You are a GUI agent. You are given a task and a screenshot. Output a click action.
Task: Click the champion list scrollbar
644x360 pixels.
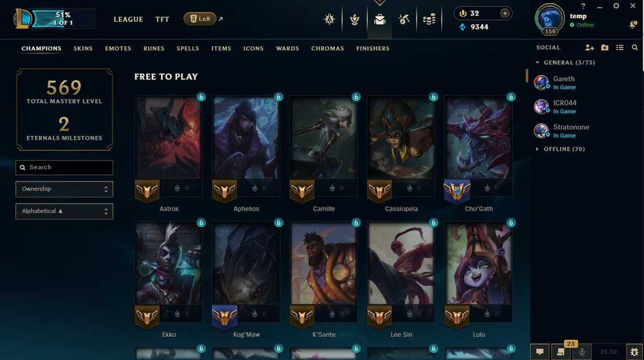coord(527,75)
